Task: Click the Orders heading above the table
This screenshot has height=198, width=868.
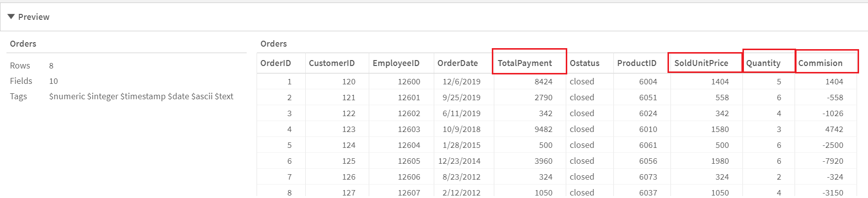Action: [x=273, y=44]
